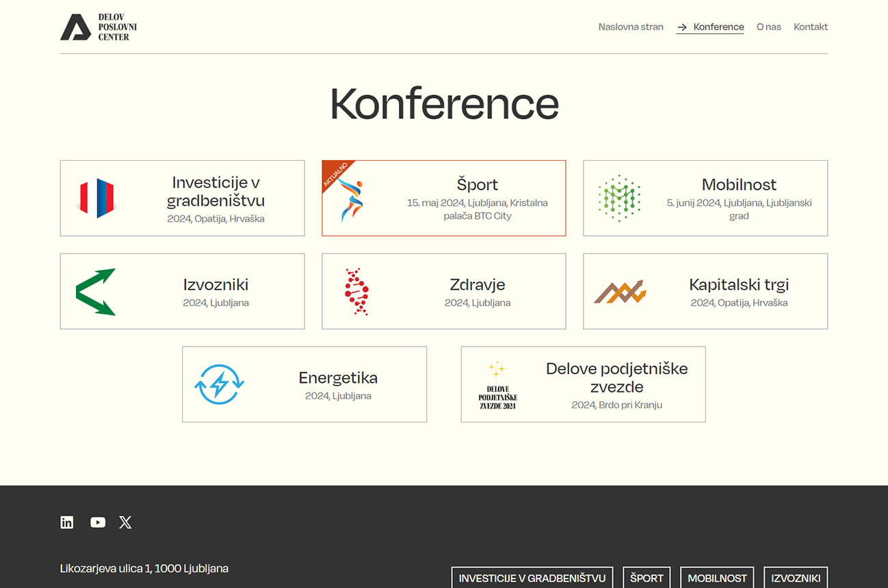This screenshot has width=888, height=588.
Task: Click the Investicije v gradbeništvu flag icon
Action: 96,198
